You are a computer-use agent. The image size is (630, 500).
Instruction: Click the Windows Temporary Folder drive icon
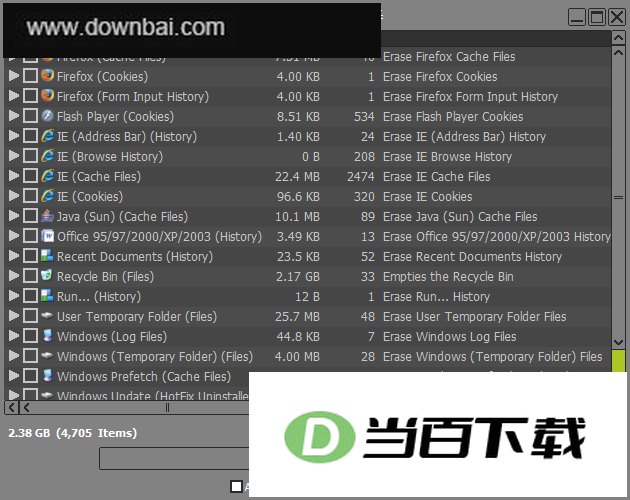pos(47,356)
